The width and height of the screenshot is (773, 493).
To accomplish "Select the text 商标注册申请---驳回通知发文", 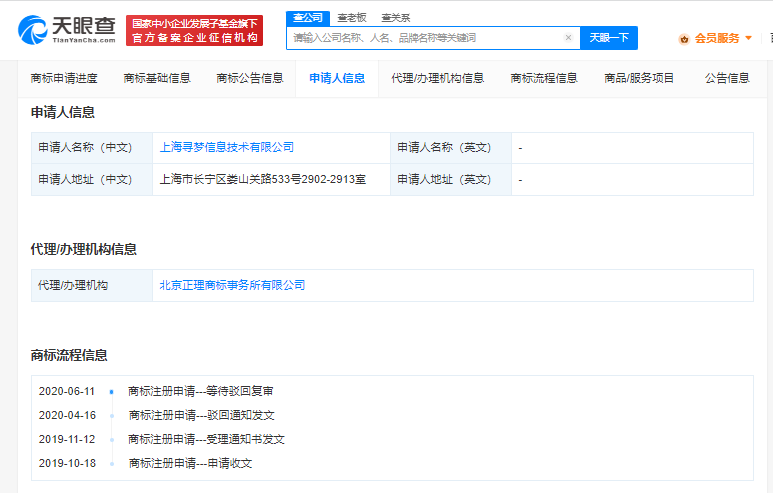I will pos(202,416).
